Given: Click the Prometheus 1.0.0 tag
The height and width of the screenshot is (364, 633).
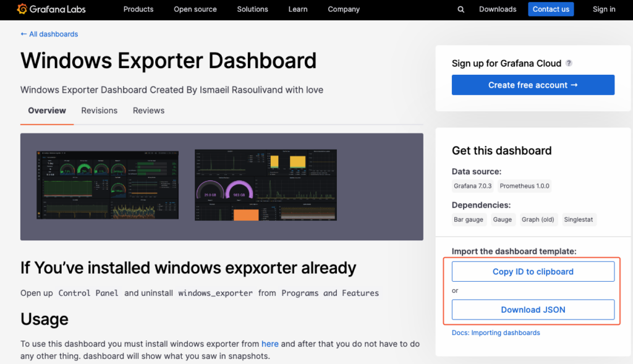Looking at the screenshot, I should 524,186.
